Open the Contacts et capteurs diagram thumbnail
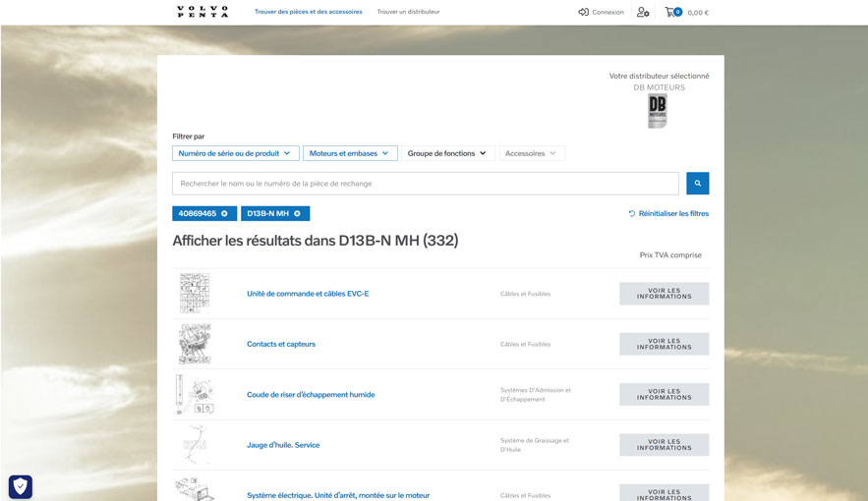This screenshot has height=501, width=868. click(x=195, y=344)
